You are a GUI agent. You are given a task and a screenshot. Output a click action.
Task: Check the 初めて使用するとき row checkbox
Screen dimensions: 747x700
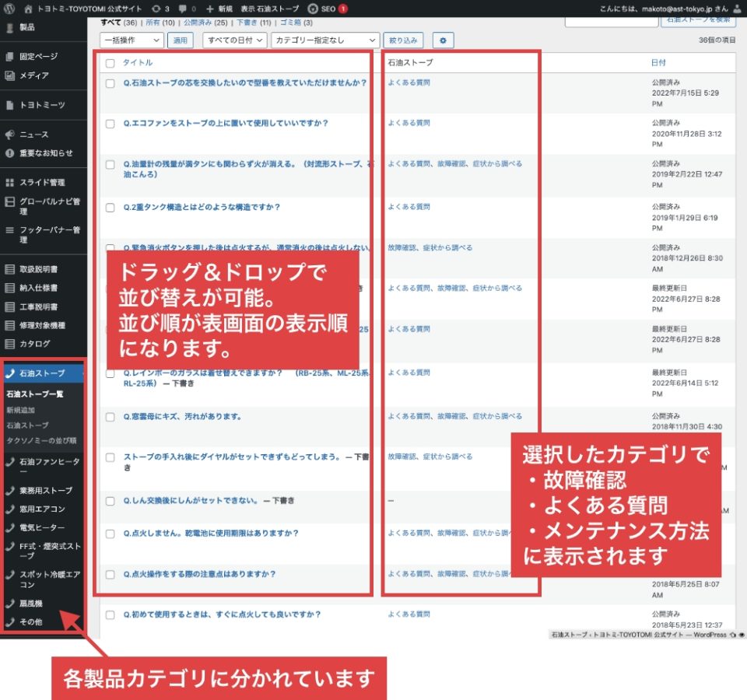pos(110,615)
